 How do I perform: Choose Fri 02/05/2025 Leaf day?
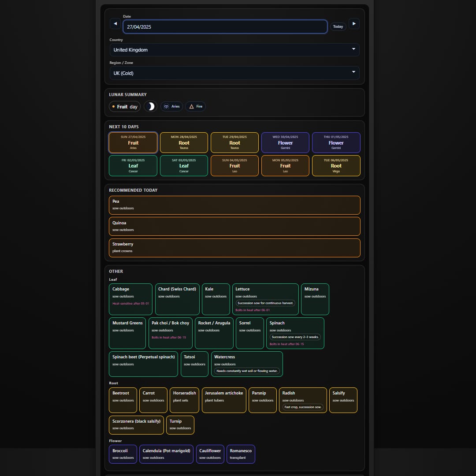pyautogui.click(x=133, y=166)
